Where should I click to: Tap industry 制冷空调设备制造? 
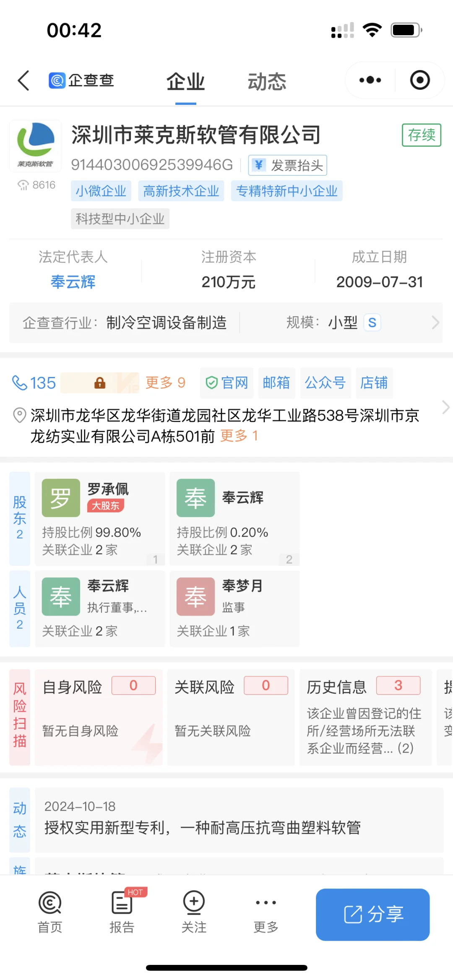pyautogui.click(x=167, y=322)
